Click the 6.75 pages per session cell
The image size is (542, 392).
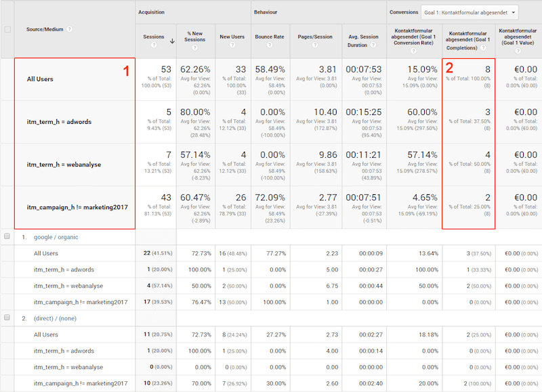pos(332,286)
